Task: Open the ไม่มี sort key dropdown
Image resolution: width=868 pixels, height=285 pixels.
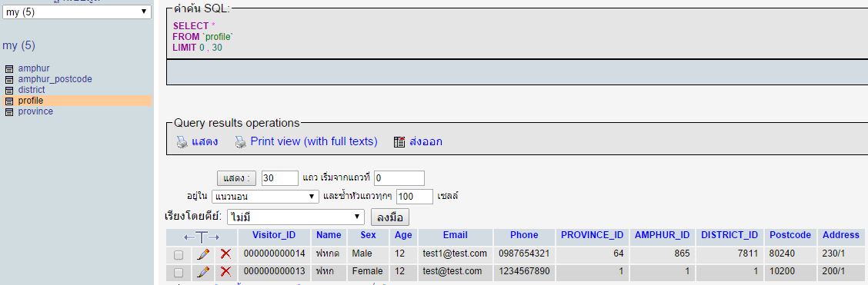Action: point(295,217)
